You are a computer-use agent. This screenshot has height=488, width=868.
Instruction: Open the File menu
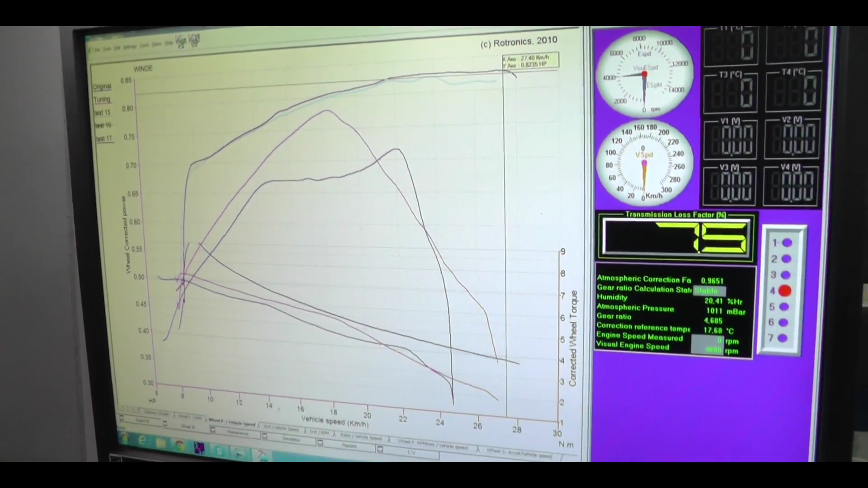tap(97, 50)
